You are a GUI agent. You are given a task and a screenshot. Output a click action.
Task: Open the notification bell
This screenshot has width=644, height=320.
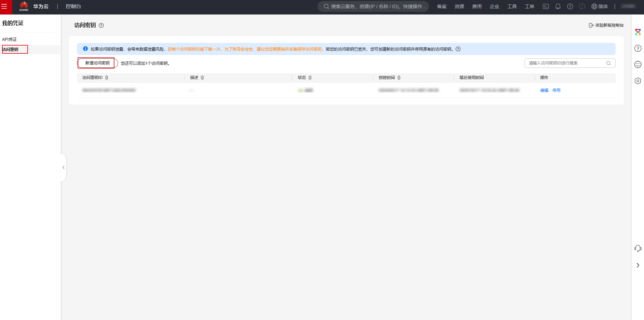pos(558,6)
